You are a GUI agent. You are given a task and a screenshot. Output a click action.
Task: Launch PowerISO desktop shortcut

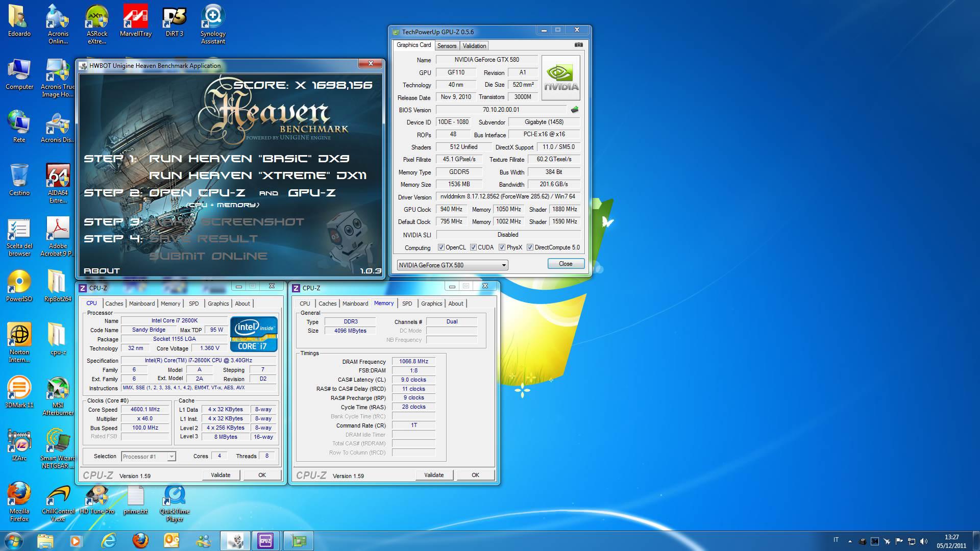point(19,286)
